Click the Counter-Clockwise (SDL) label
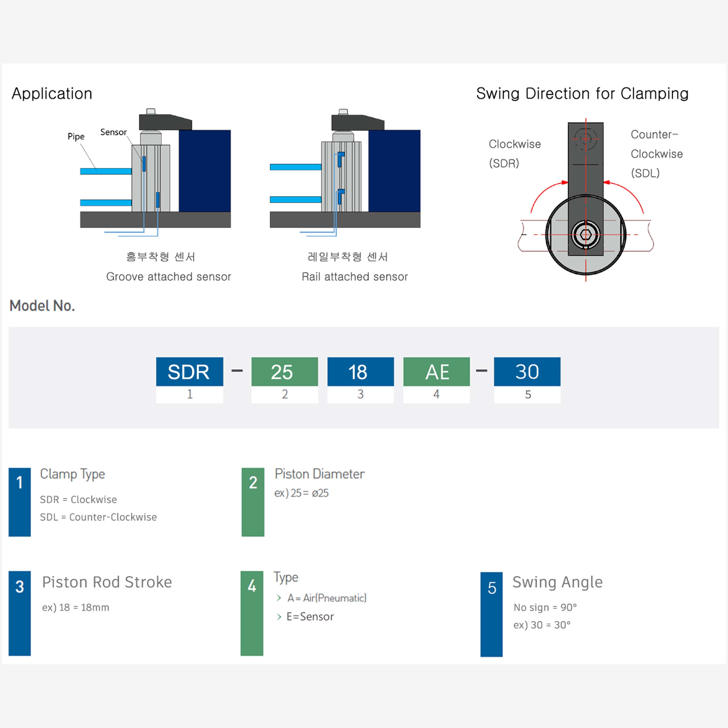728x728 pixels. coord(656,154)
